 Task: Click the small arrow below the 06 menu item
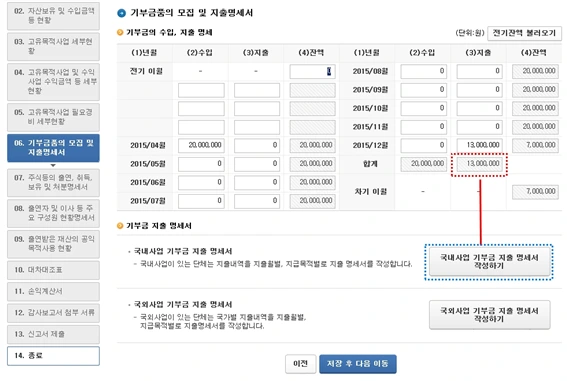[53, 165]
